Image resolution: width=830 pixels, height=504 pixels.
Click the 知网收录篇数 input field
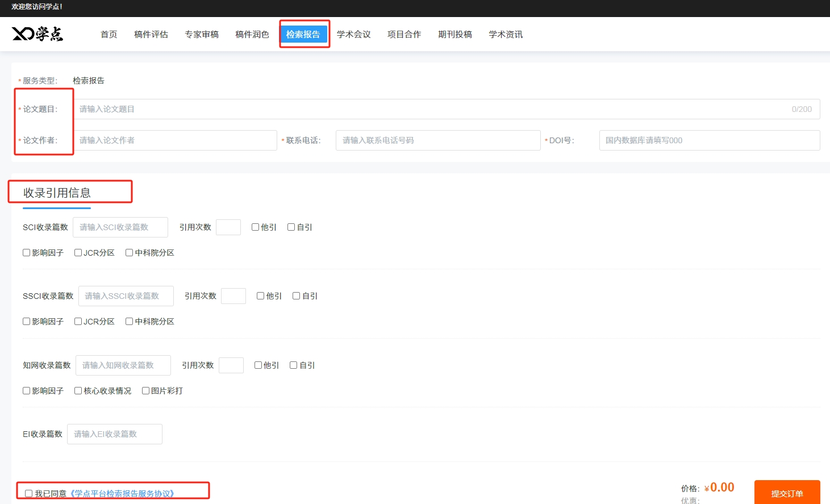point(123,365)
